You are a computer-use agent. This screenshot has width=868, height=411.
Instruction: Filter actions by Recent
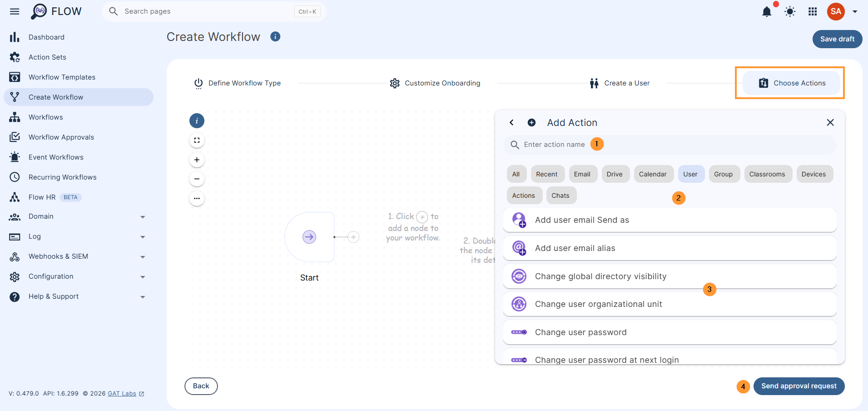tap(547, 174)
